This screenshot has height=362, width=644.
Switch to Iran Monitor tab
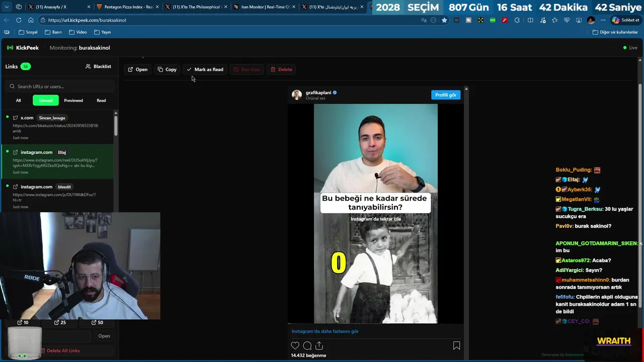coord(265,7)
